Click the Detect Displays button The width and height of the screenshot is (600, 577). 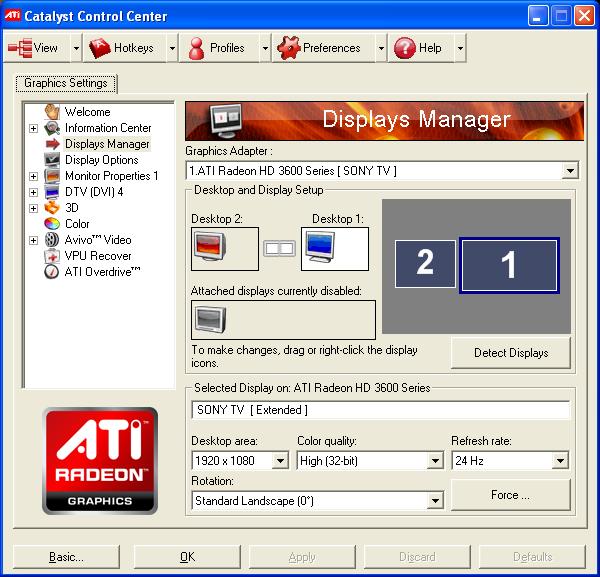tap(510, 353)
